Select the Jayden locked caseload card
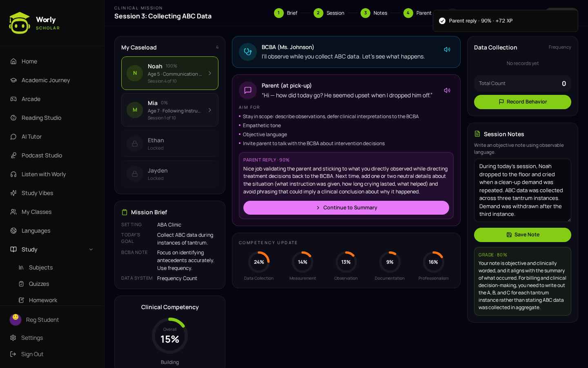 (170, 174)
